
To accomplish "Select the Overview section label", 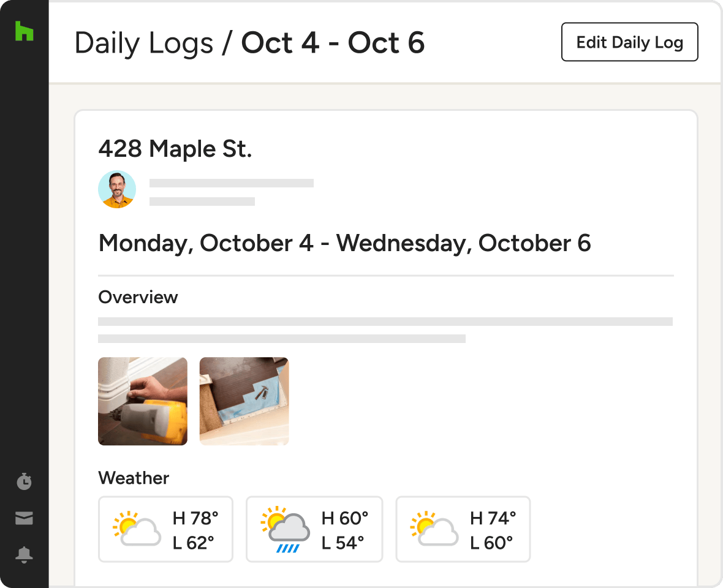I will point(138,298).
